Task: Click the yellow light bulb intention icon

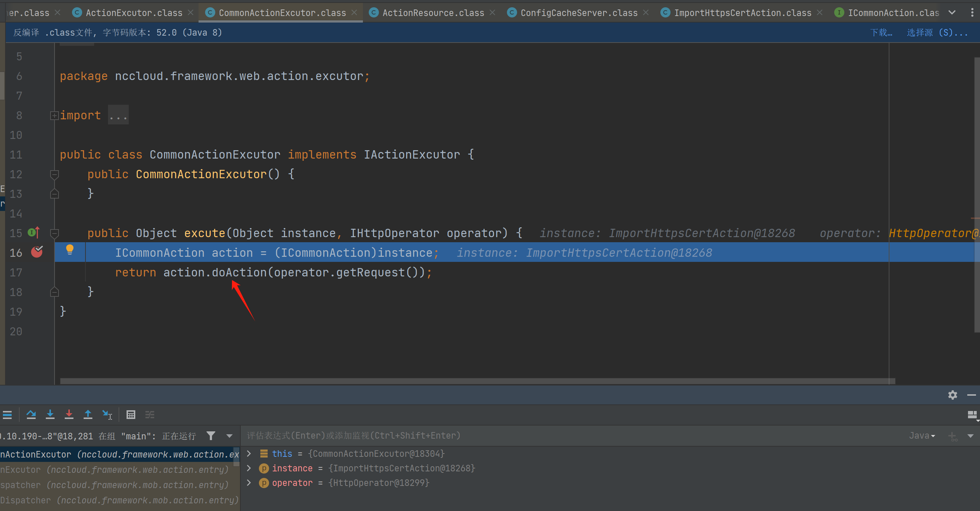Action: click(x=69, y=249)
